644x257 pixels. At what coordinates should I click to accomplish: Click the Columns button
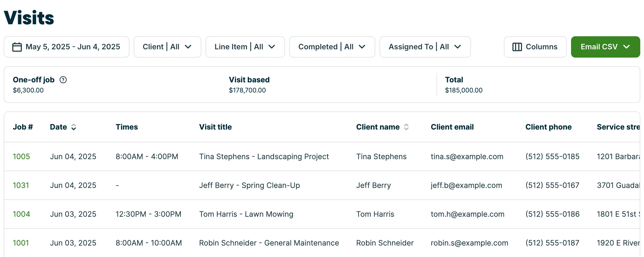[x=535, y=47]
